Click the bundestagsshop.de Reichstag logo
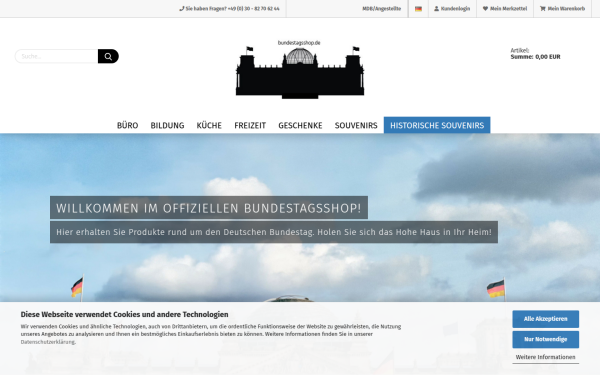 [300, 69]
